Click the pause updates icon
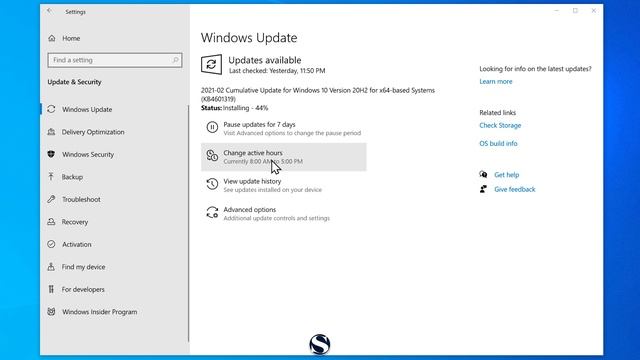This screenshot has width=640, height=360. pos(212,127)
